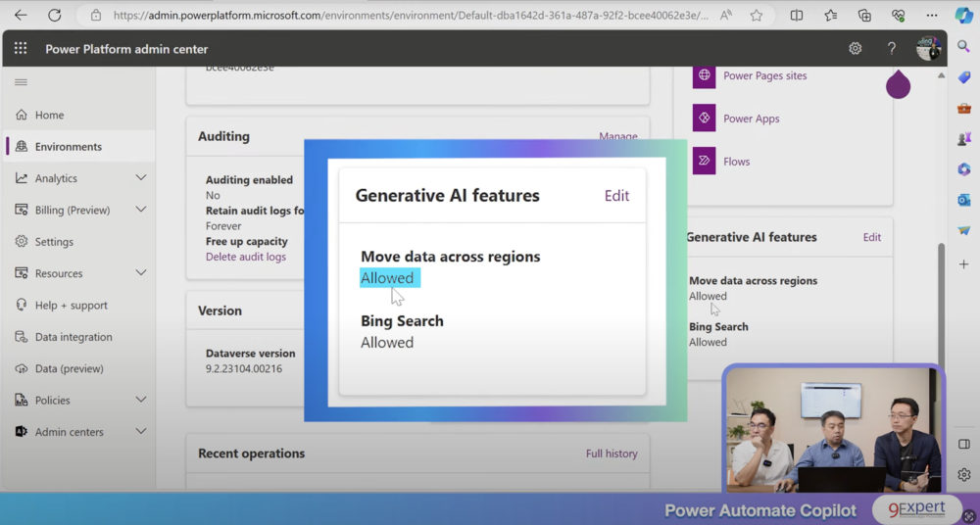Open the split screen browser icon
The width and height of the screenshot is (980, 525).
coord(796,16)
